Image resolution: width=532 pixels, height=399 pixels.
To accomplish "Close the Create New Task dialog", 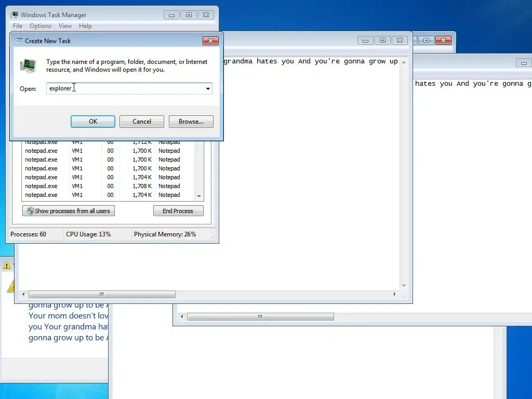I will tap(211, 41).
